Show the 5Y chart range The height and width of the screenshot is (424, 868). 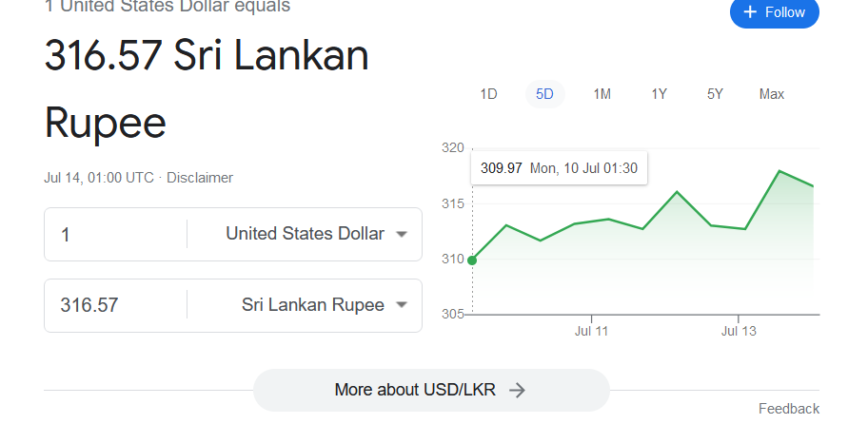point(715,94)
